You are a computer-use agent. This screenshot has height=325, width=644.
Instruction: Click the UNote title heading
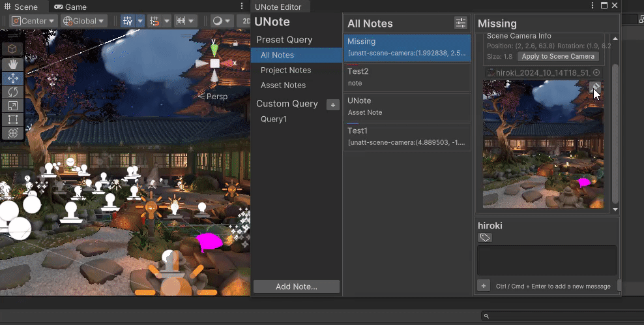pyautogui.click(x=272, y=22)
